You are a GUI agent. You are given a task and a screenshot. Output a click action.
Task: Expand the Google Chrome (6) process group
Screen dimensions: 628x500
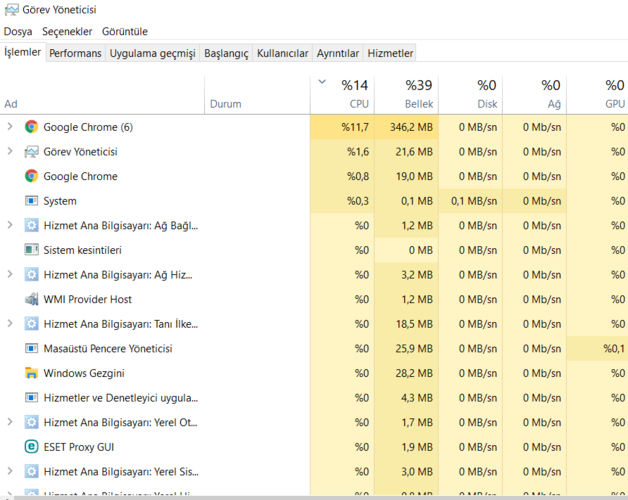point(10,127)
